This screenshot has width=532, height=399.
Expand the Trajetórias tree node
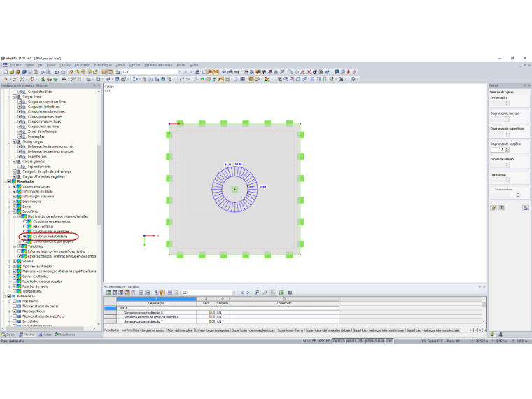pyautogui.click(x=15, y=246)
